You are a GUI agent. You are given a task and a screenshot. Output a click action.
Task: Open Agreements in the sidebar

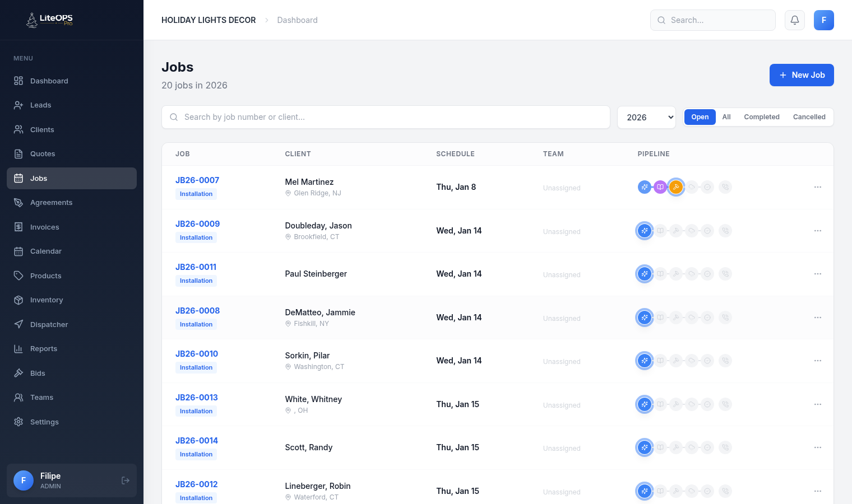(x=72, y=203)
